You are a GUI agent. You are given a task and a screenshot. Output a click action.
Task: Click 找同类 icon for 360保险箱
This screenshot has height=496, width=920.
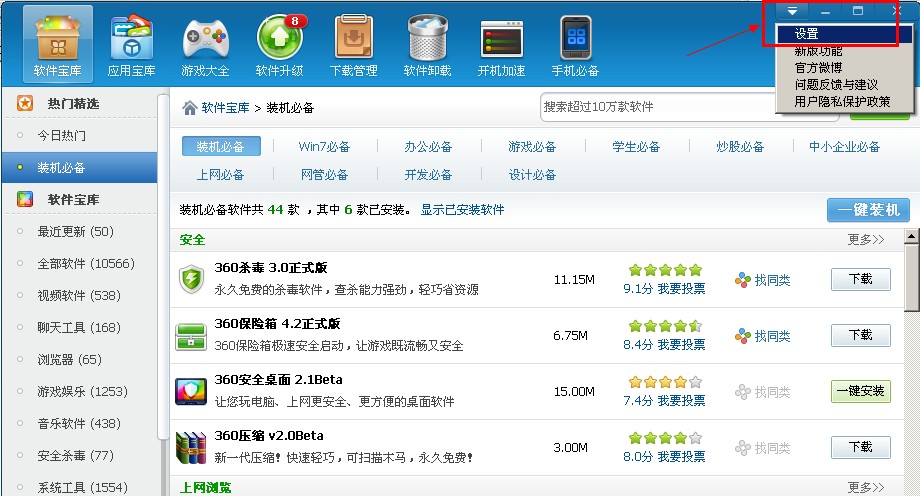coord(743,336)
